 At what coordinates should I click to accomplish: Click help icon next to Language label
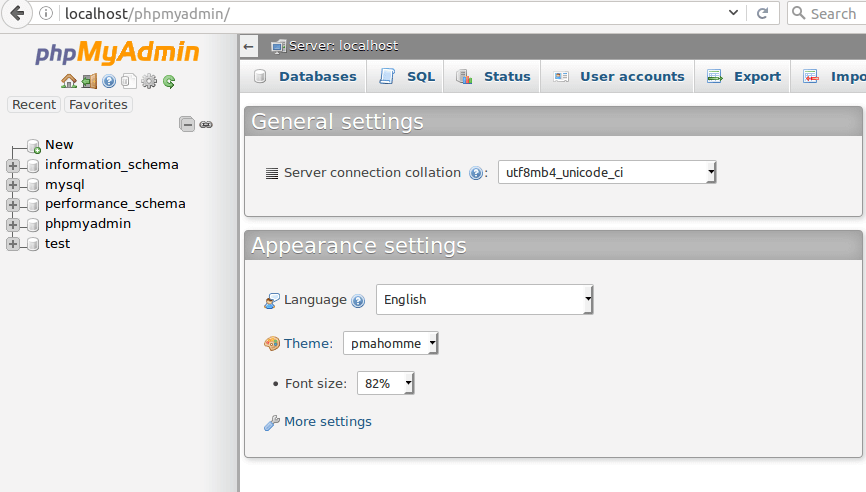[x=358, y=300]
